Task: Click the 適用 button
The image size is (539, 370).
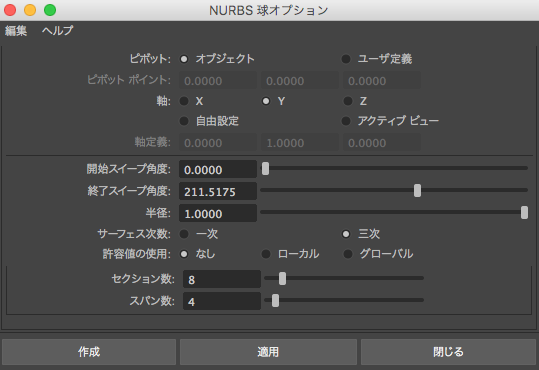Action: coord(268,352)
